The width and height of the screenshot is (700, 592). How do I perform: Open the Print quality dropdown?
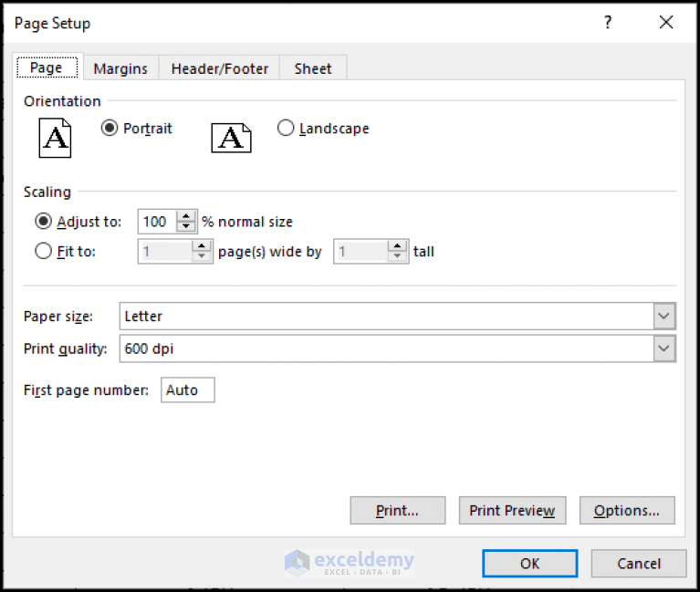[x=663, y=348]
